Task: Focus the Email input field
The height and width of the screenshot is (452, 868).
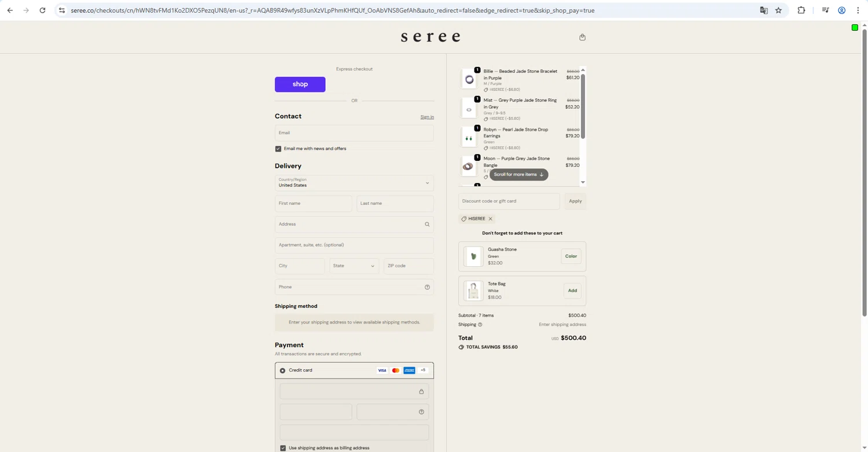Action: tap(354, 133)
